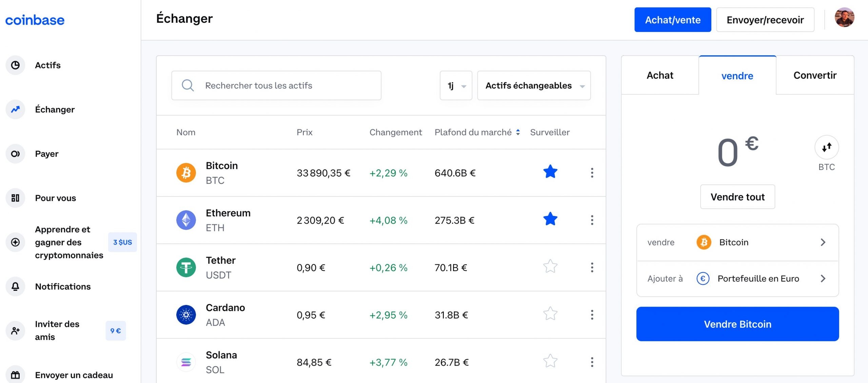The image size is (868, 383).
Task: Click the Échanger trend icon in sidebar
Action: pyautogui.click(x=15, y=110)
